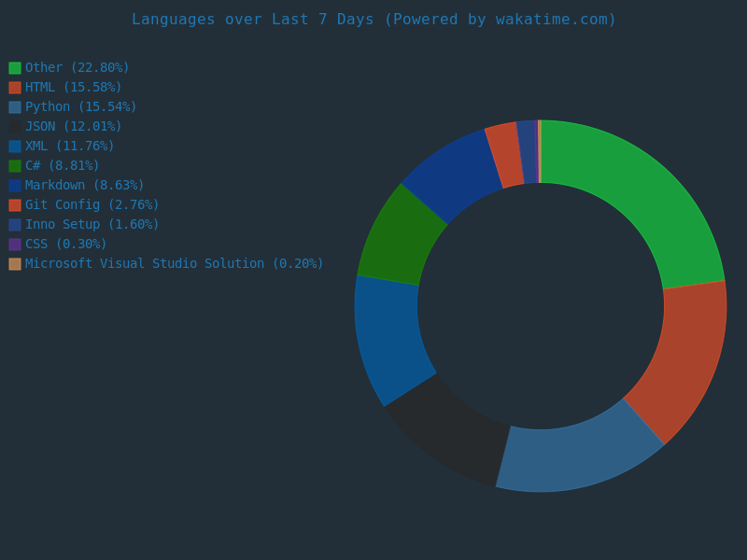Screen dimensions: 747x560
Task: Click the Inno Setup (1.60%) legend label
Action: coord(92,225)
